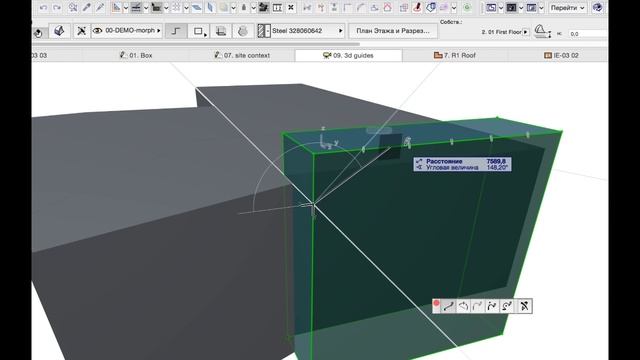Image resolution: width=640 pixels, height=360 pixels.
Task: Toggle layer visibility eye for 00-DEMO-morph
Action: 97,31
